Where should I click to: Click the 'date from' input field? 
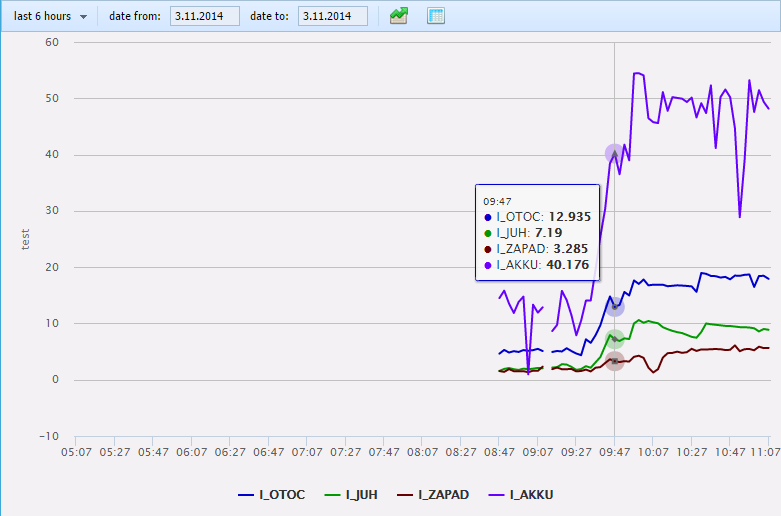pos(205,16)
